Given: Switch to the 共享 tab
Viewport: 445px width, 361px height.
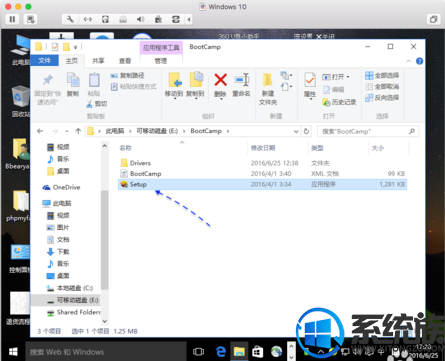Looking at the screenshot, I should pos(98,61).
